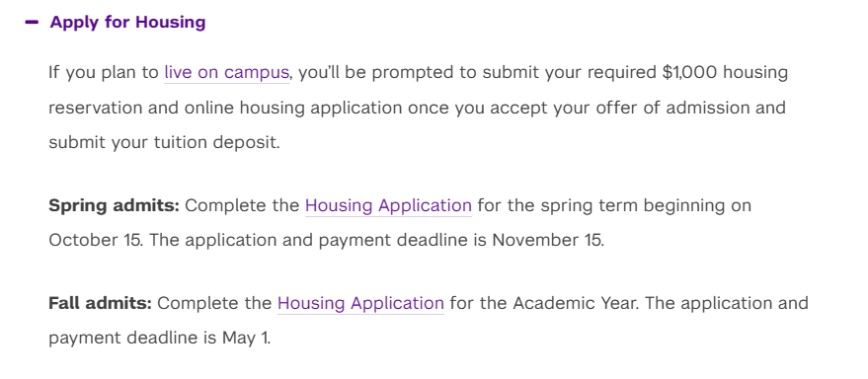Screen dimensions: 868x379
Task: Click the bold Fall admits label
Action: point(100,303)
